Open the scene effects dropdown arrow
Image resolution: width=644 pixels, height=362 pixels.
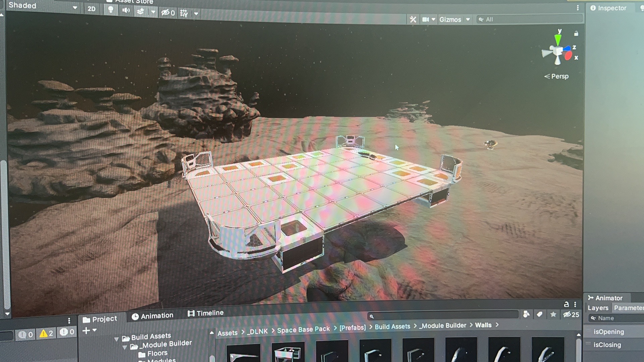(x=153, y=12)
